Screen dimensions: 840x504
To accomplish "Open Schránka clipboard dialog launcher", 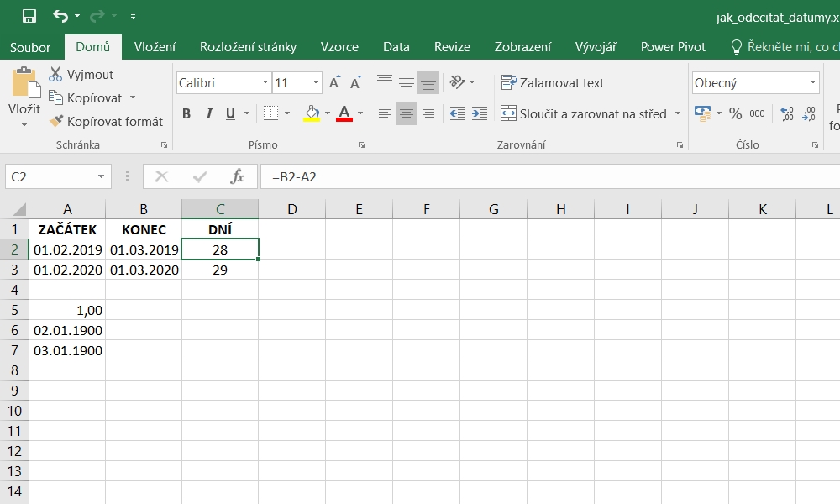I will (164, 145).
